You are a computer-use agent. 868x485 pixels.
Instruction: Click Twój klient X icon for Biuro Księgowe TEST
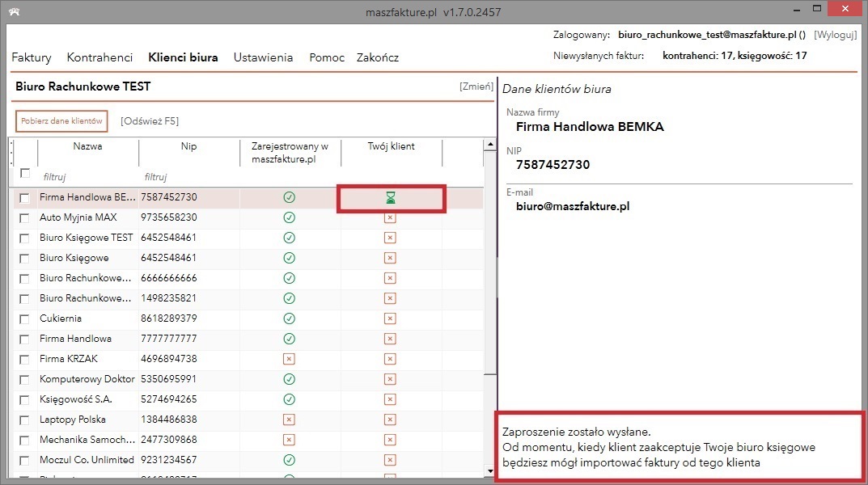tap(390, 238)
